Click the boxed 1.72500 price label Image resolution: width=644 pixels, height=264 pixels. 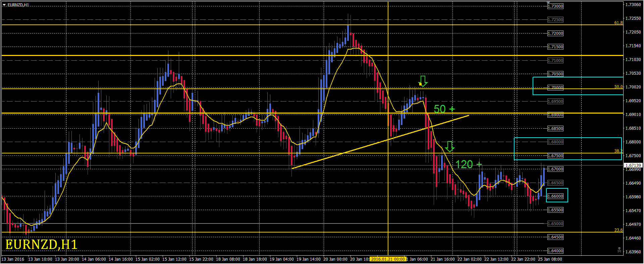tap(555, 20)
